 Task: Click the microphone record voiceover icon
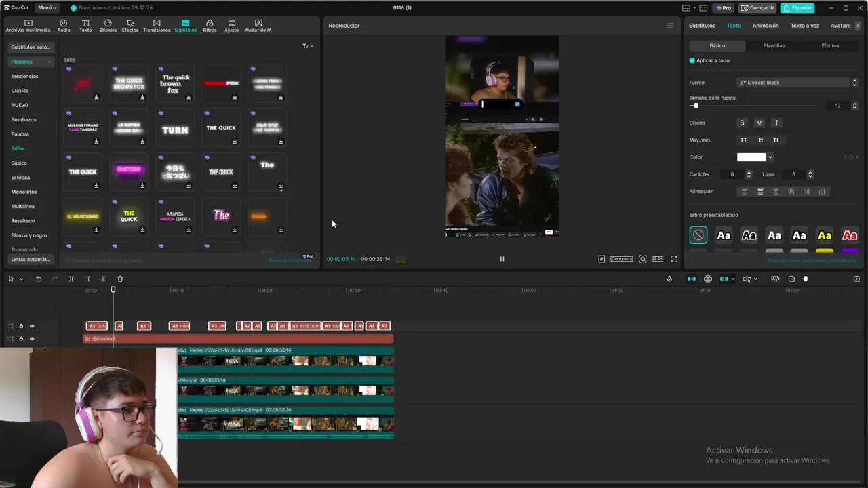(669, 279)
